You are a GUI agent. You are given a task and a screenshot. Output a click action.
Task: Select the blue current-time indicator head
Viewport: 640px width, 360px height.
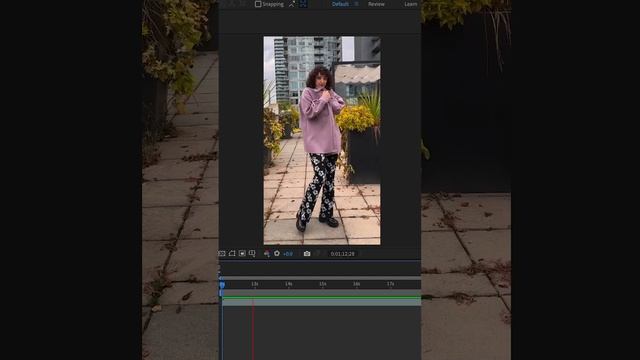(222, 284)
